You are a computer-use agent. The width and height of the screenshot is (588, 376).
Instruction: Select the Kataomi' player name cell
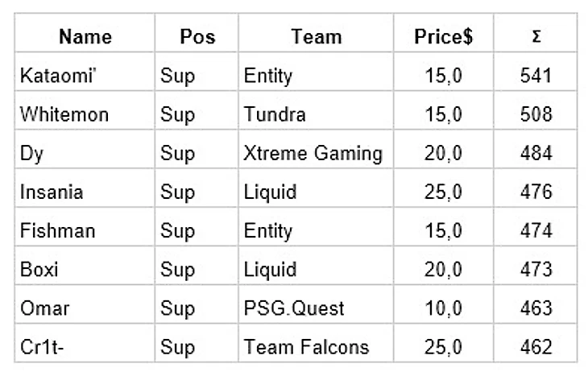coord(55,76)
